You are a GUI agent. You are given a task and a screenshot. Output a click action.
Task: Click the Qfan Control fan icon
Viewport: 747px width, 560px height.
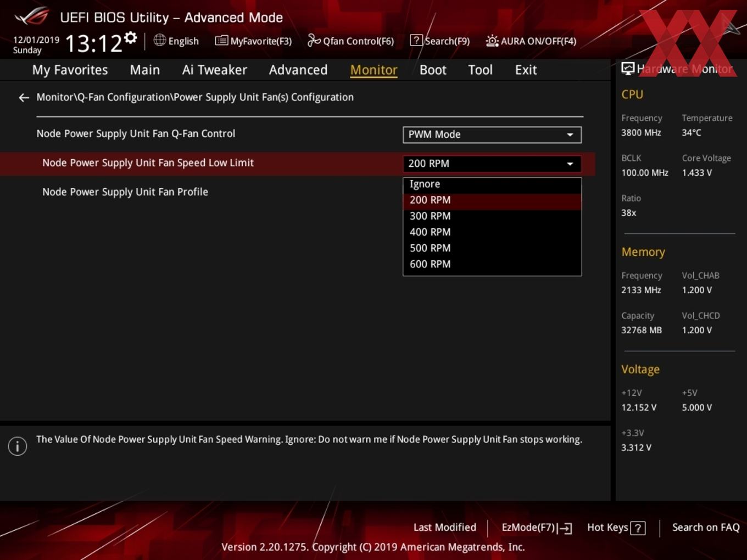point(314,41)
